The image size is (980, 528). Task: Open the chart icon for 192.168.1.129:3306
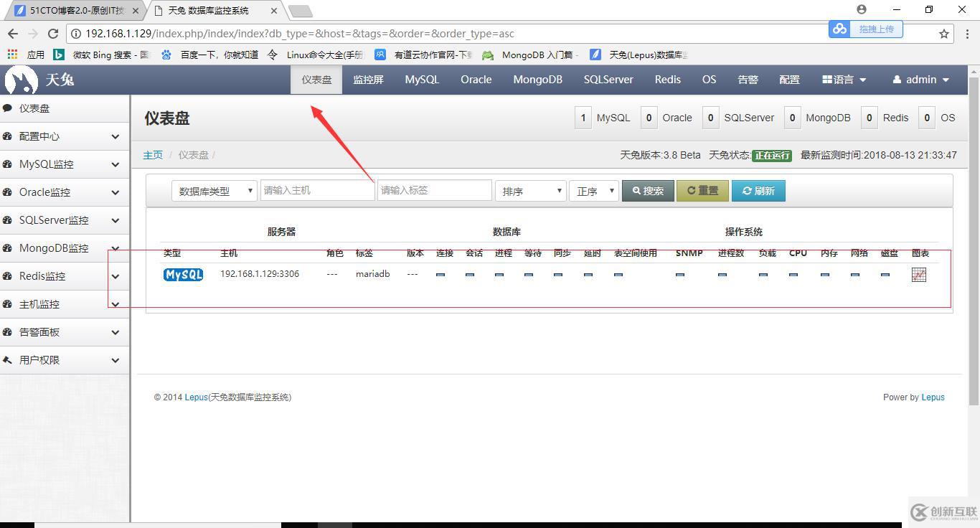[x=918, y=275]
